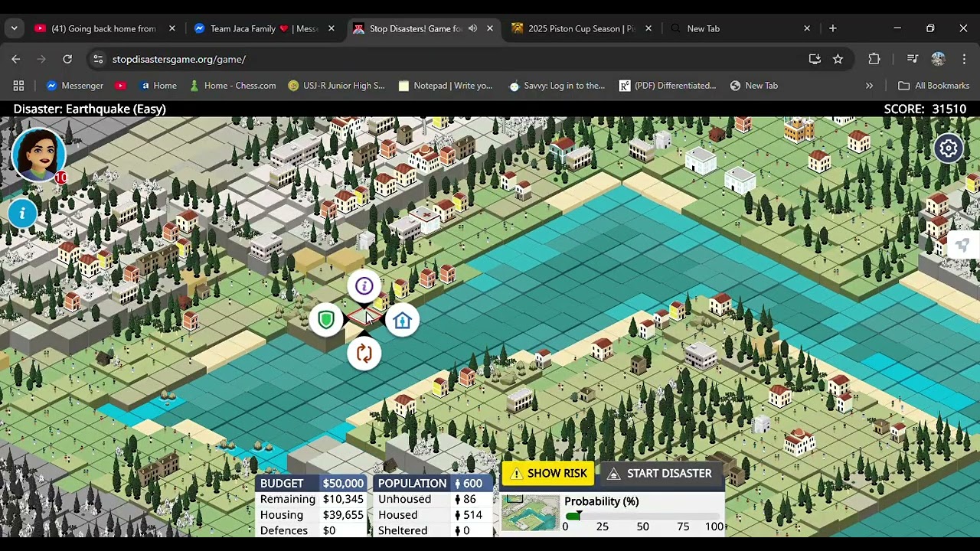The width and height of the screenshot is (980, 551).
Task: Open the All Bookmarks folder
Action: tap(933, 86)
